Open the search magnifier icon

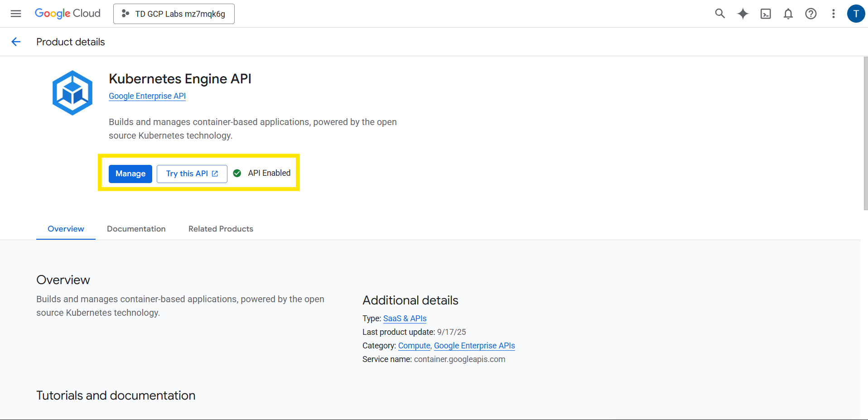tap(720, 14)
